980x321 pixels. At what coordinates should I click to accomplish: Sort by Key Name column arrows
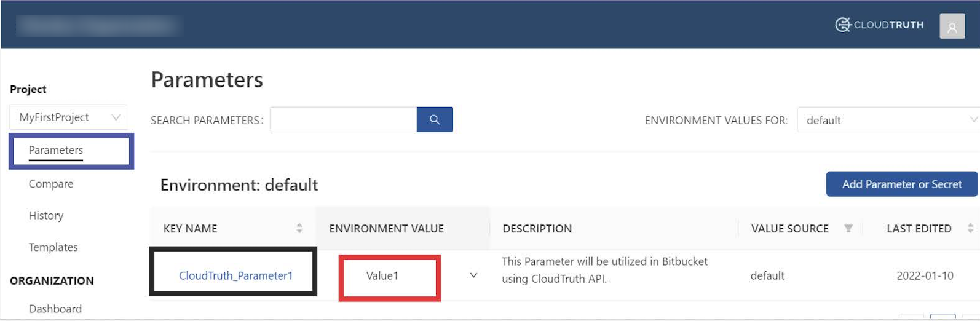tap(299, 228)
